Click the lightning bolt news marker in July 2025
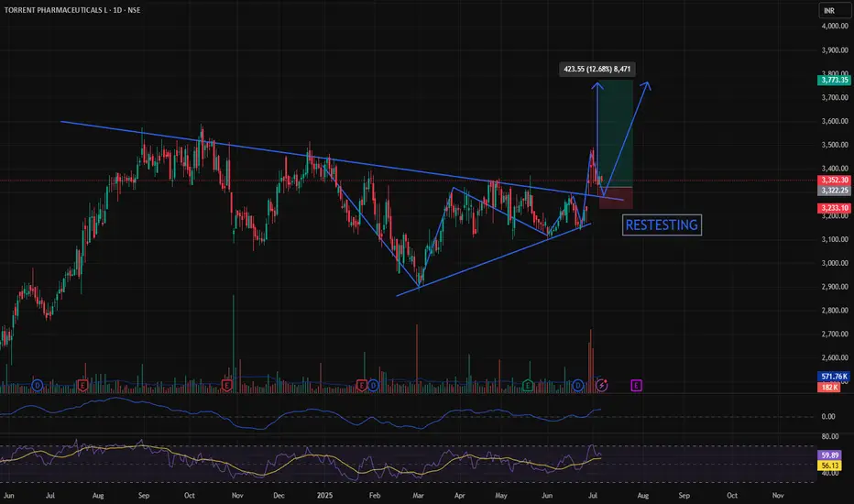 pyautogui.click(x=601, y=386)
